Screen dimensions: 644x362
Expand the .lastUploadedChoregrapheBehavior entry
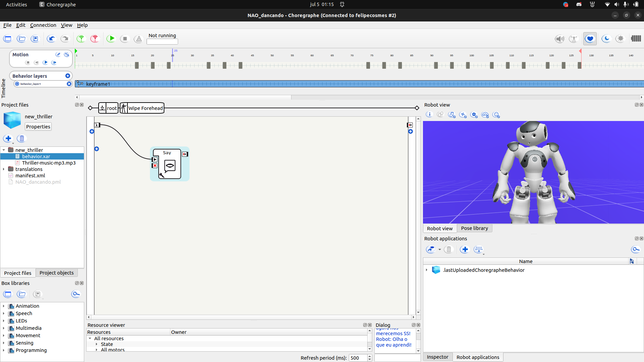coord(426,270)
